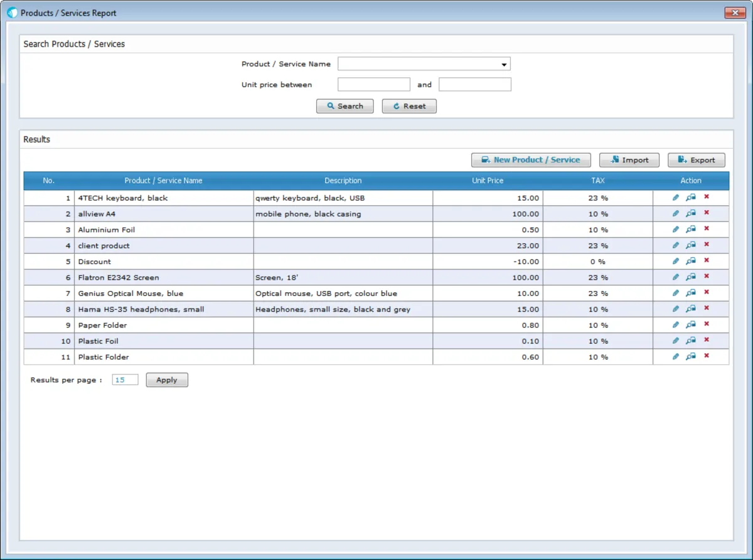Image resolution: width=753 pixels, height=560 pixels.
Task: Click magnifier details icon for Paper Folder
Action: tap(691, 325)
